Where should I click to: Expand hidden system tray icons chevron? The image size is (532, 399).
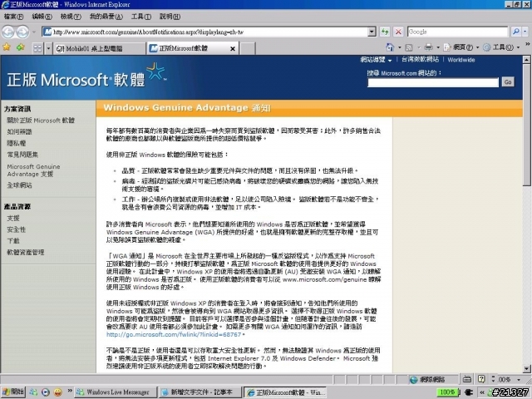click(481, 392)
